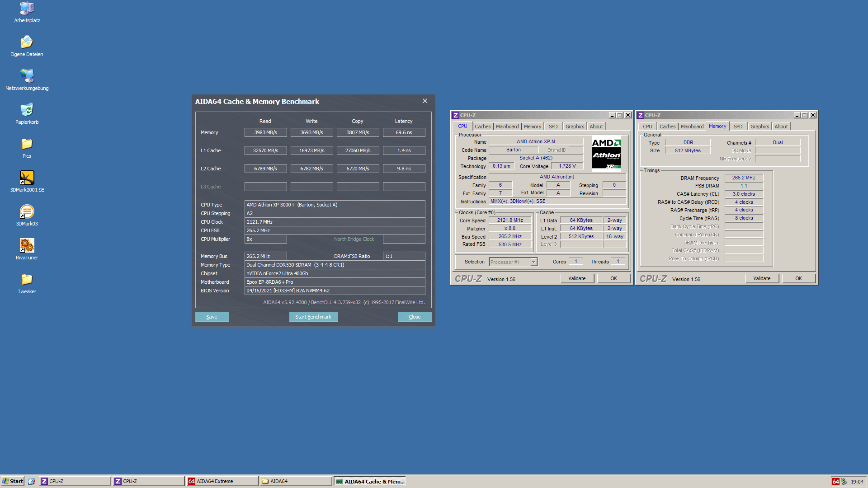
Task: Click Save in AIDA64 benchmark window
Action: tap(212, 317)
